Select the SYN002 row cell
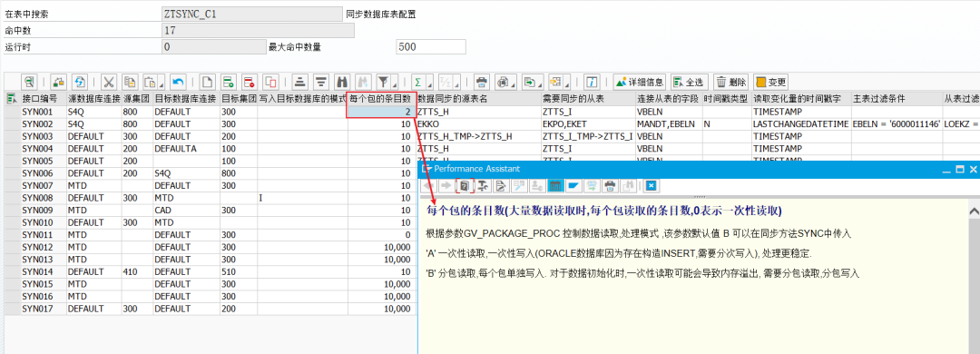Viewport: 980px width, 354px height. [44, 123]
